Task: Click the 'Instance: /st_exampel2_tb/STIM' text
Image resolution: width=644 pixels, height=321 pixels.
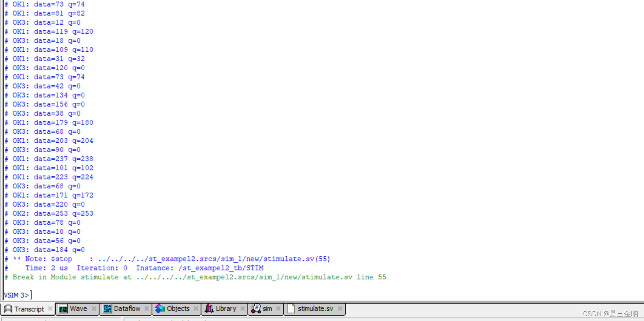Action: click(200, 268)
